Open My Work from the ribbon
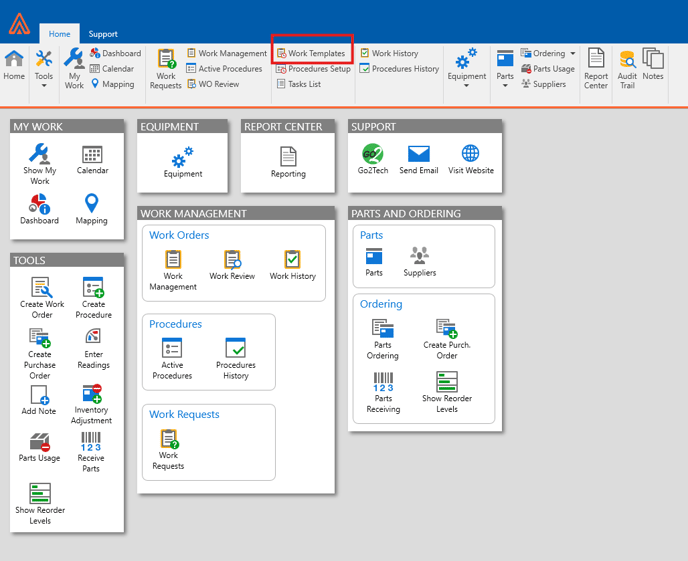Screen dimensions: 688x561 pos(74,69)
